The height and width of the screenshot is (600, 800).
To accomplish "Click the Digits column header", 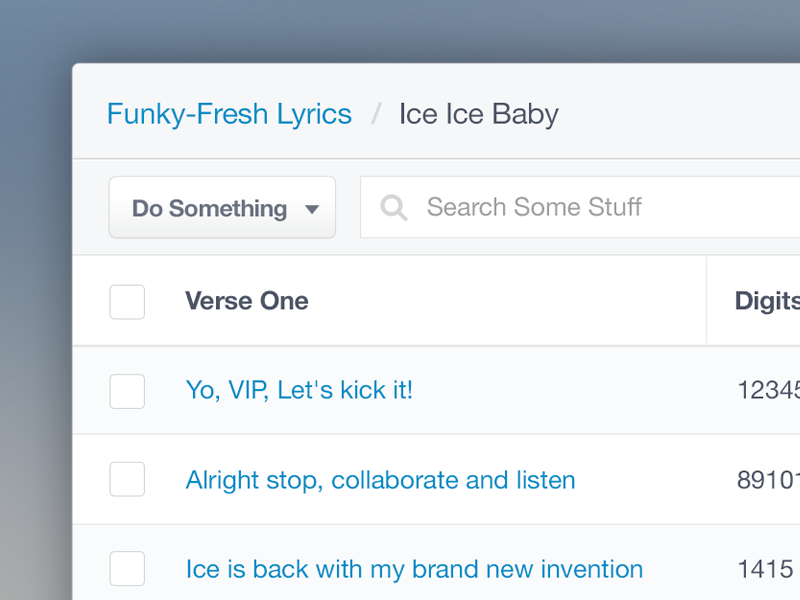I will point(767,301).
